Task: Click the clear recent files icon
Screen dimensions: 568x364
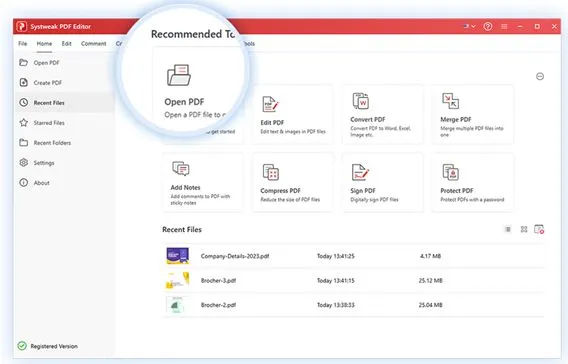Action: coord(539,229)
